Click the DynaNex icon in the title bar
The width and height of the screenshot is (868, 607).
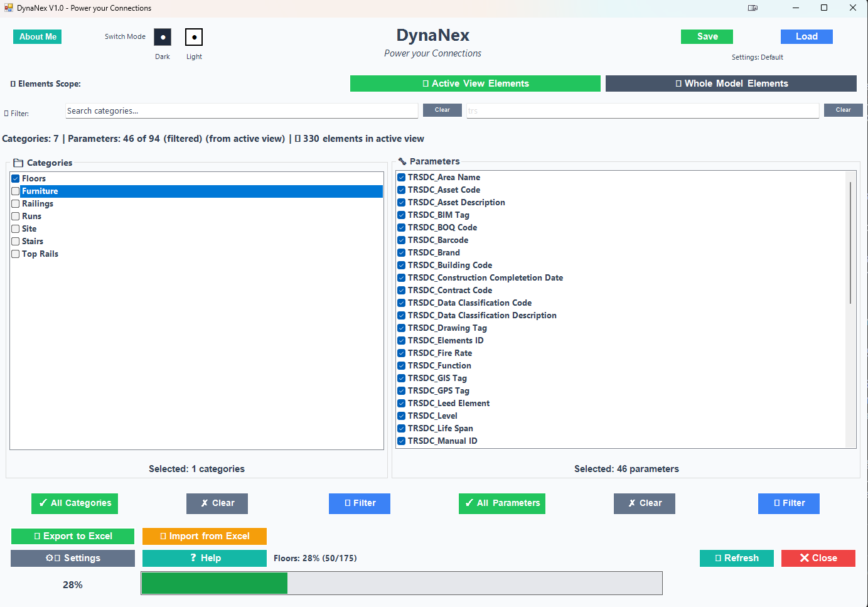[x=8, y=8]
